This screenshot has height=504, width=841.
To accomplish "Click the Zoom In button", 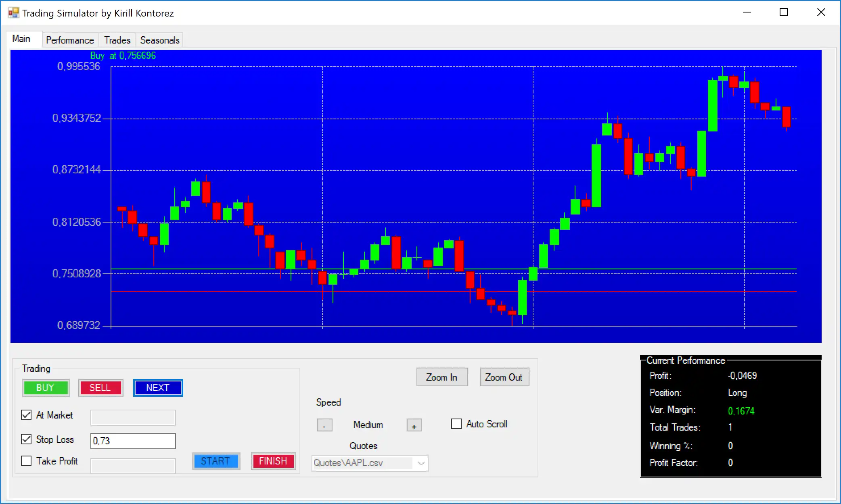I will point(442,377).
